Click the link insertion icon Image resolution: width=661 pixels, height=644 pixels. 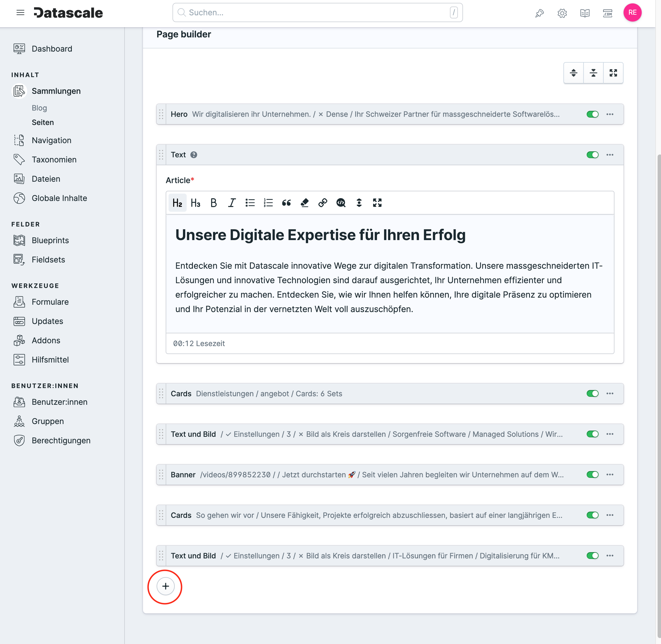322,203
